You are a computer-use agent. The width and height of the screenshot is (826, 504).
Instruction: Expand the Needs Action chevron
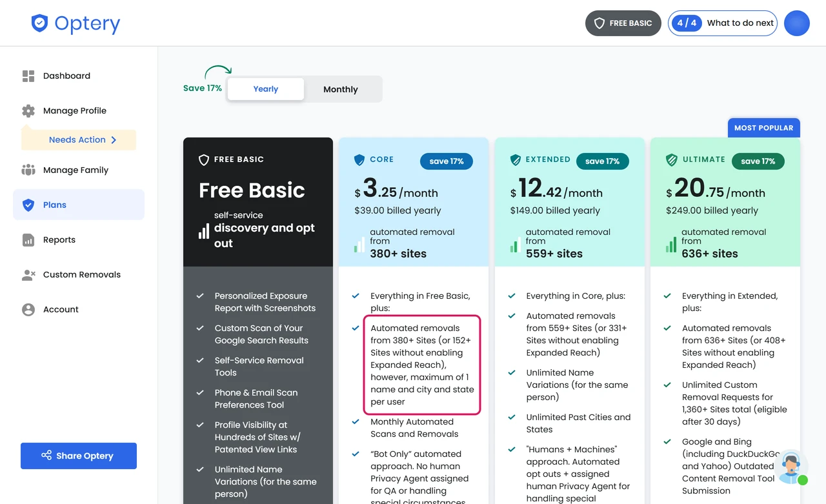[x=114, y=140]
